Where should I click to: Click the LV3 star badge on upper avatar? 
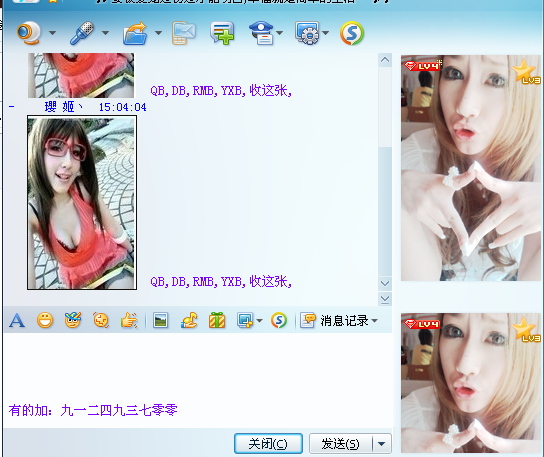tap(527, 71)
